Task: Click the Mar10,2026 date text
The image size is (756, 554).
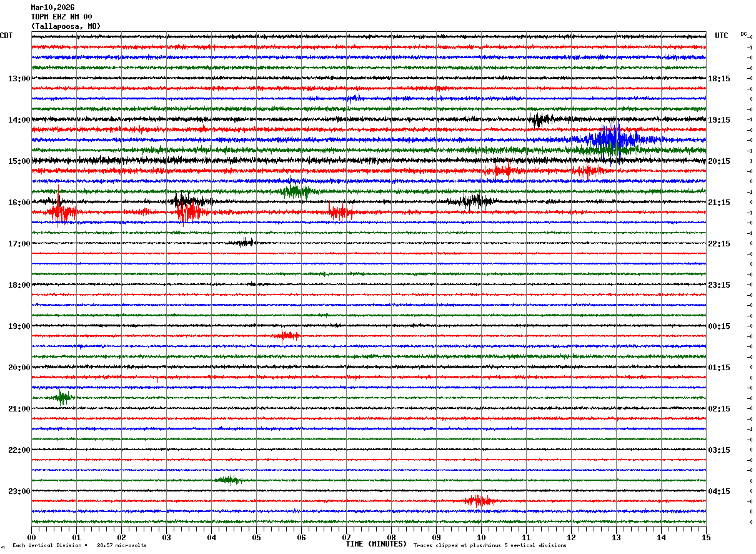Action: tap(52, 8)
